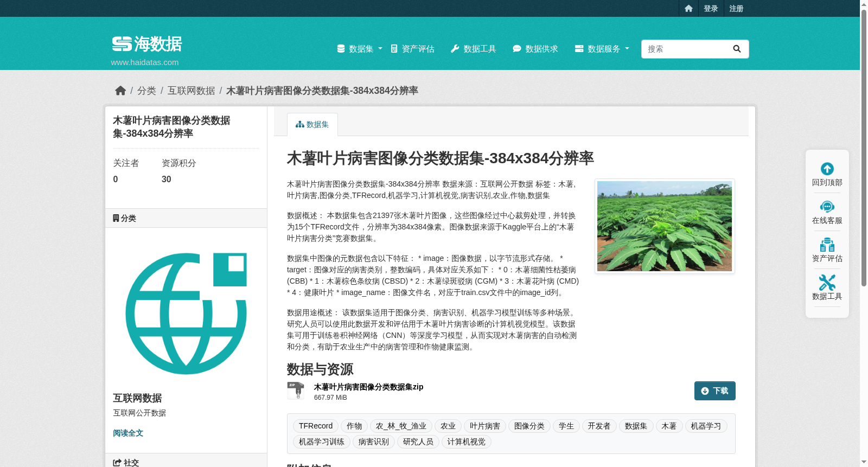This screenshot has height=467, width=868.
Task: Open the 注册 register link
Action: click(x=736, y=9)
